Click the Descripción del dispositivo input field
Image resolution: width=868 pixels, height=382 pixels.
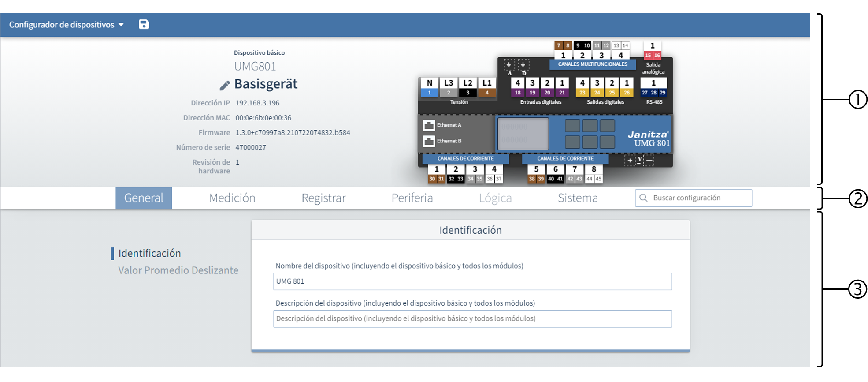tap(472, 318)
